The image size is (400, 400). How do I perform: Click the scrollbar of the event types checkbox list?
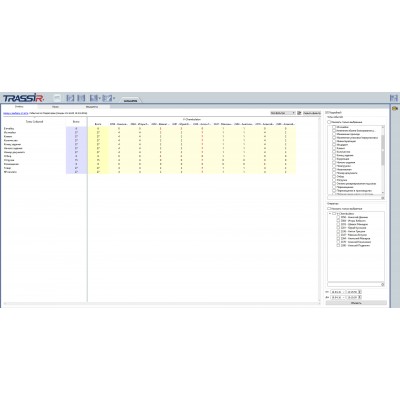[x=383, y=160]
